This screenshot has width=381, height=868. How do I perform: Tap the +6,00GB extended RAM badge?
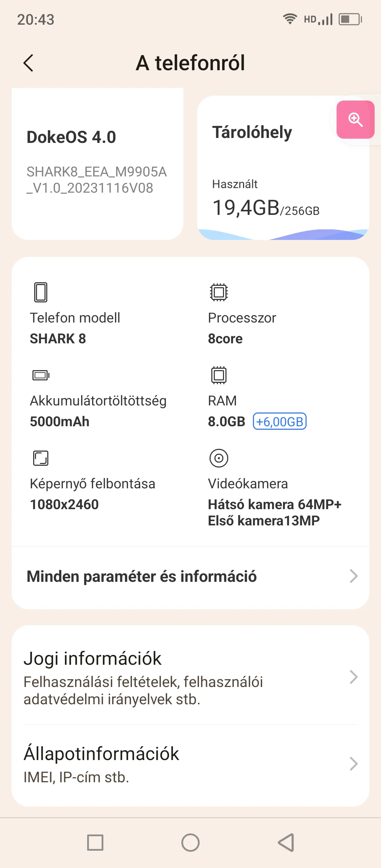(280, 422)
